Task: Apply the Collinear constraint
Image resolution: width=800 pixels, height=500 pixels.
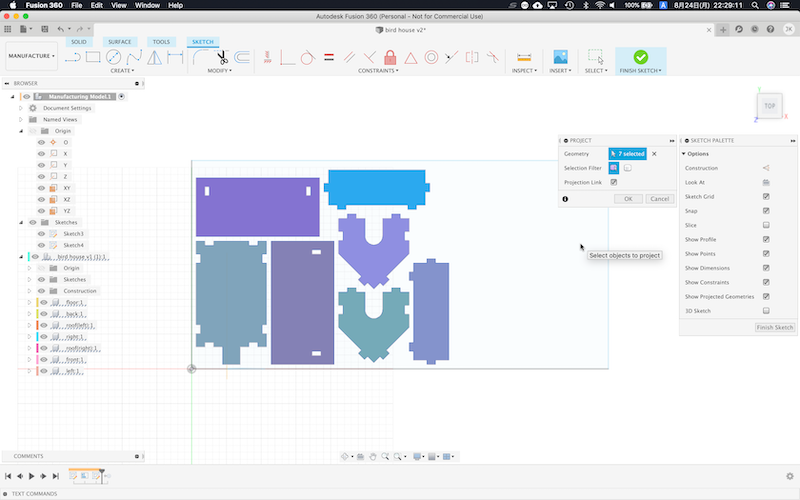Action: tap(451, 57)
